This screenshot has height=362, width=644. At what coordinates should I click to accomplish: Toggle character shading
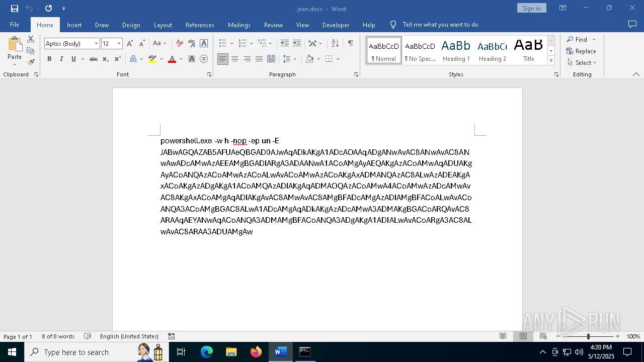tap(192, 59)
